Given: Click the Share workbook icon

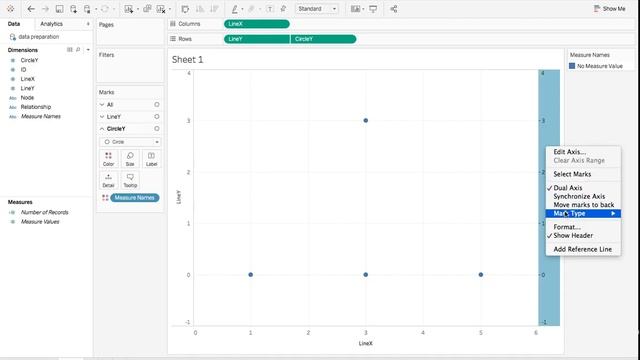Looking at the screenshot, I should tap(393, 9).
